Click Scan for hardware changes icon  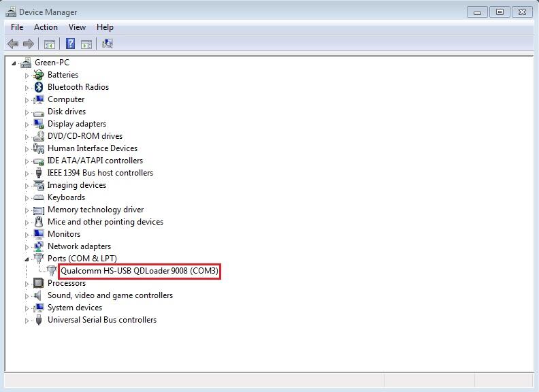[108, 44]
